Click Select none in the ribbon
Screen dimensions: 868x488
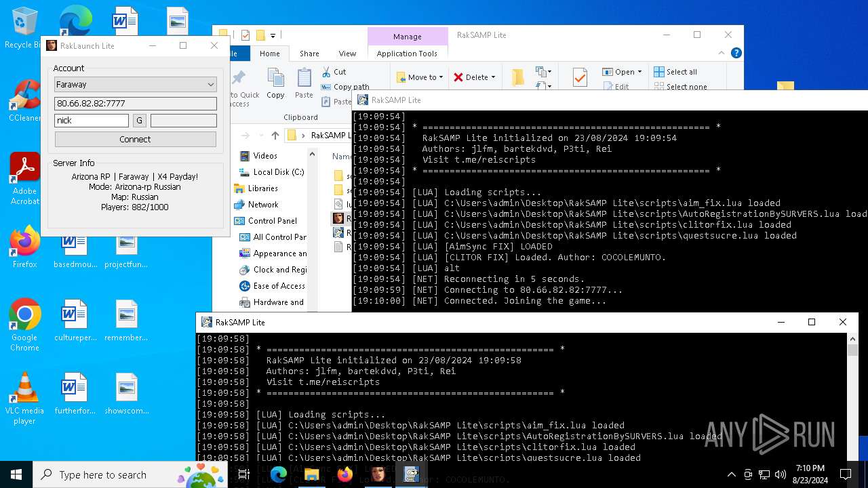pos(680,87)
